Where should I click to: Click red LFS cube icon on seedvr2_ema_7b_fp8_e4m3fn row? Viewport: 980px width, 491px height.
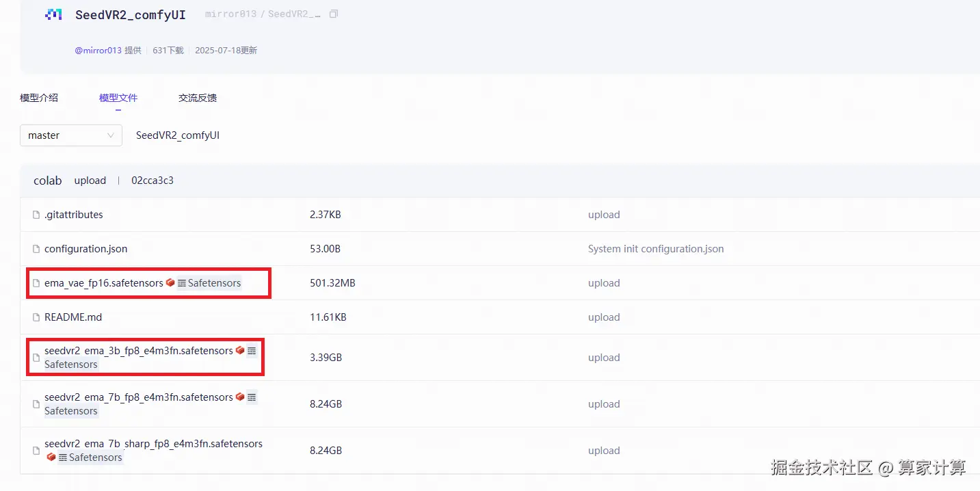[x=240, y=397]
